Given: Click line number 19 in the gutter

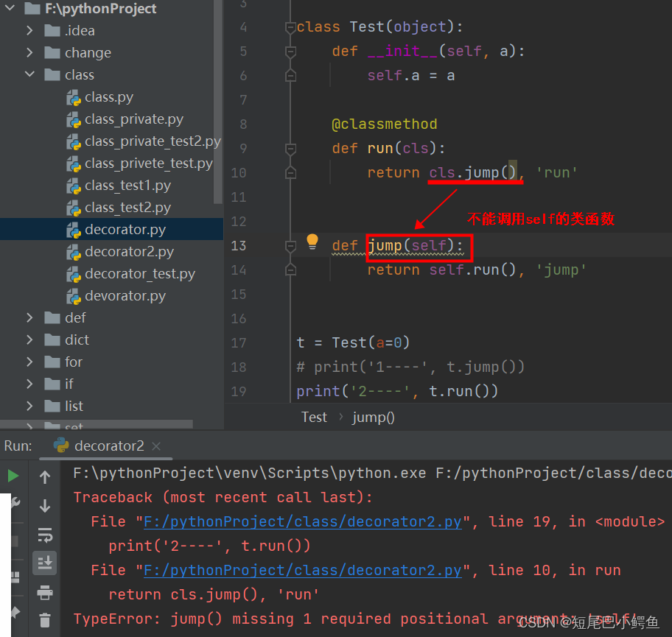Looking at the screenshot, I should coord(238,392).
